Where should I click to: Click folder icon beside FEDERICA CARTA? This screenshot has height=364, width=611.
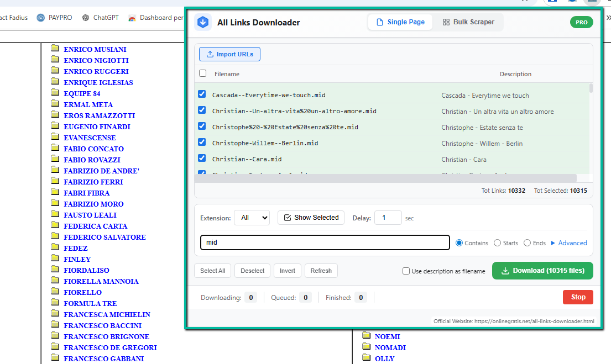(x=55, y=225)
